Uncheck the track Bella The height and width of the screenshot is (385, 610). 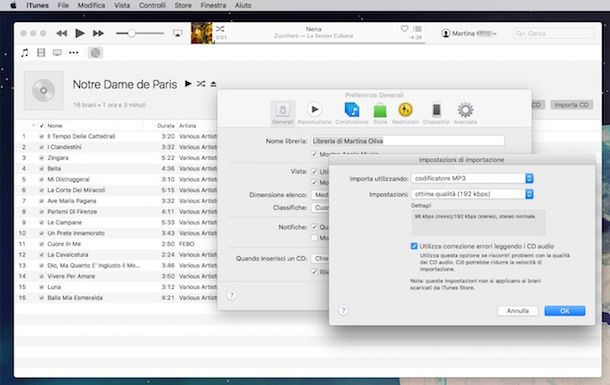point(41,169)
